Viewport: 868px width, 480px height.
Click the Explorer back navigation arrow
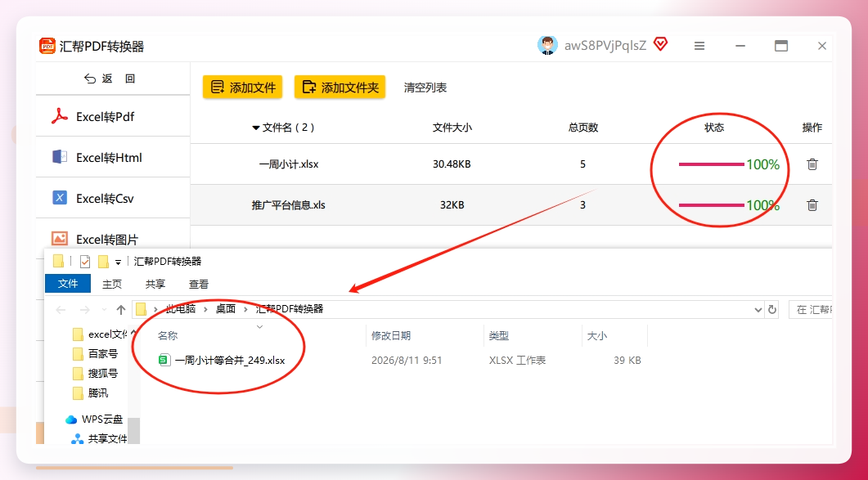(x=61, y=309)
